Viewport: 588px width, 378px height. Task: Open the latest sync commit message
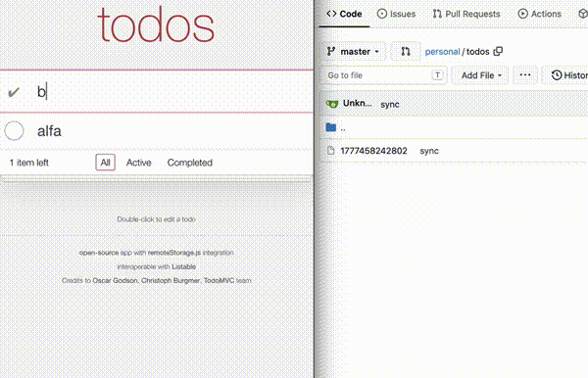click(390, 105)
